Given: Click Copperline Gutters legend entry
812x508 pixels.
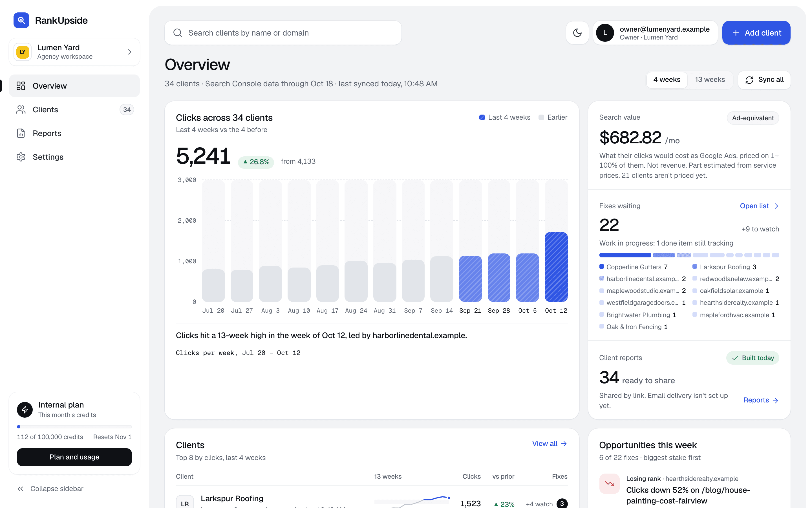Looking at the screenshot, I should pyautogui.click(x=633, y=267).
